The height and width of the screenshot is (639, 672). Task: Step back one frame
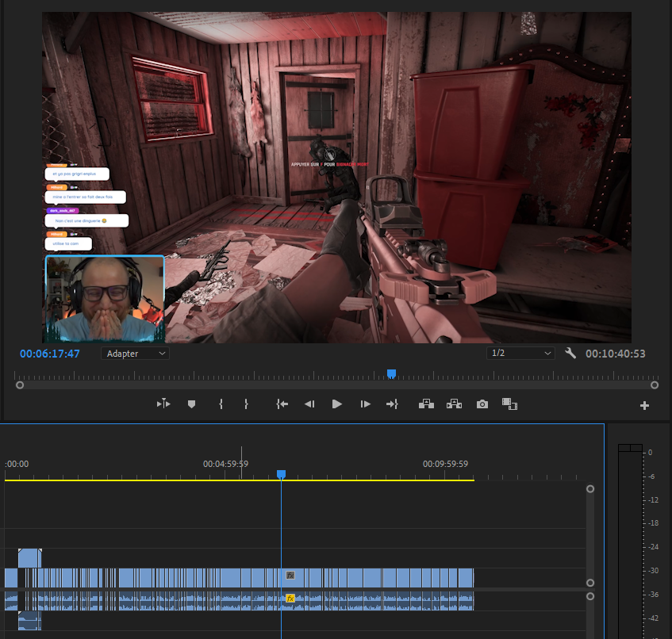click(309, 404)
